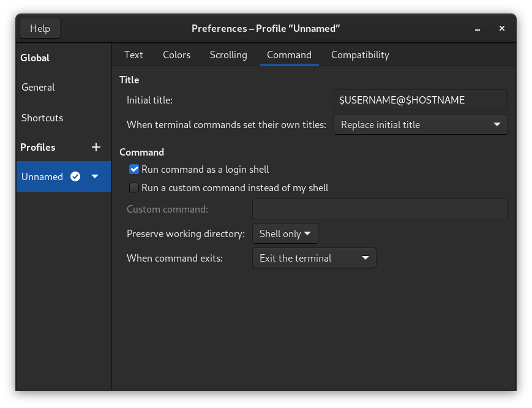Close the Preferences window
The height and width of the screenshot is (408, 532).
point(501,28)
